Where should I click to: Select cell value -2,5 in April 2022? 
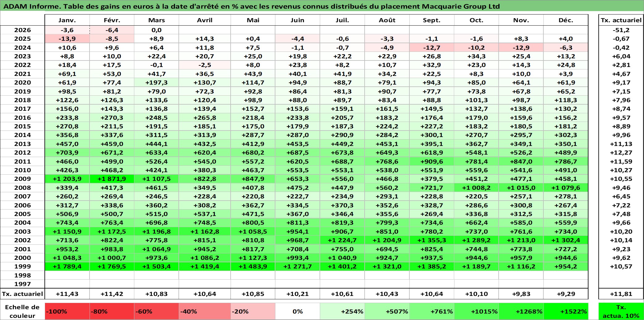point(205,65)
